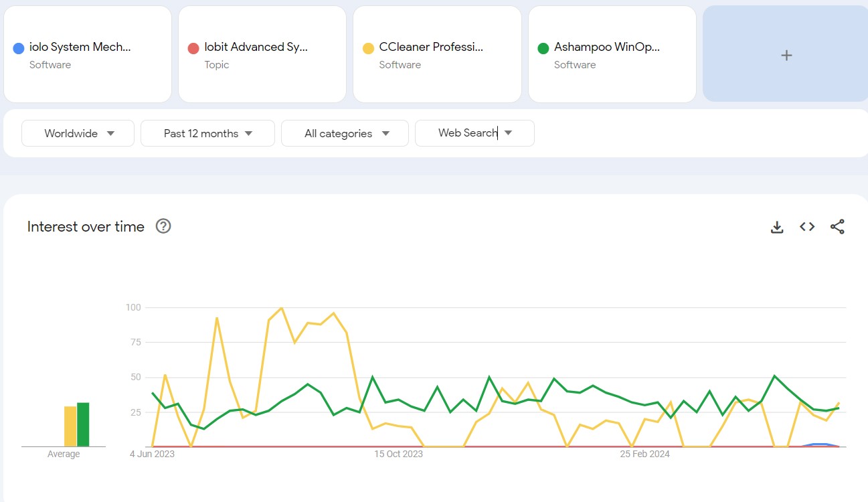Add a new comparison term

[x=786, y=54]
